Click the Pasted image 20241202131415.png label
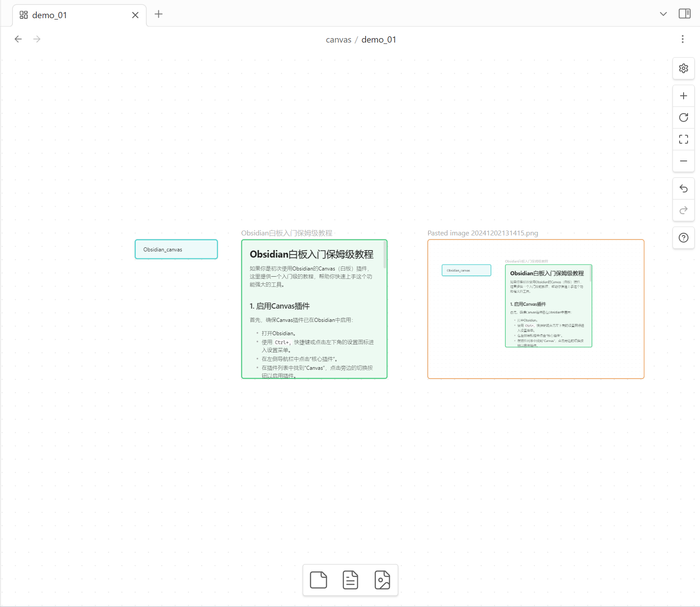Viewport: 700px width, 607px height. point(483,233)
